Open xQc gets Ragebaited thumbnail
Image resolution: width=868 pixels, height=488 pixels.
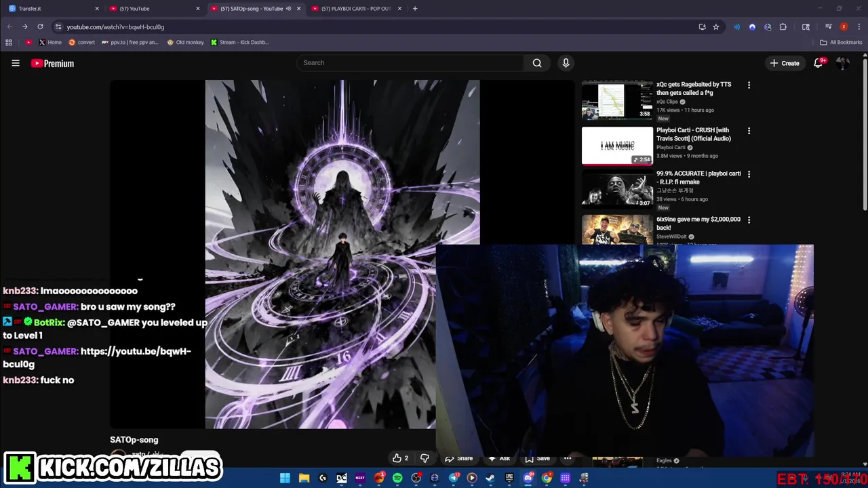[x=617, y=100]
